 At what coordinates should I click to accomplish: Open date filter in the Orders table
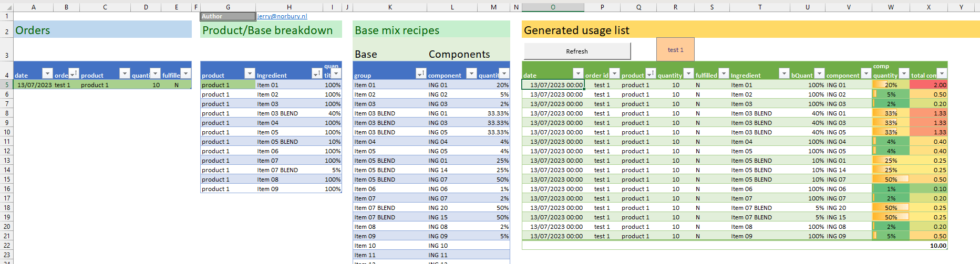pyautogui.click(x=47, y=73)
